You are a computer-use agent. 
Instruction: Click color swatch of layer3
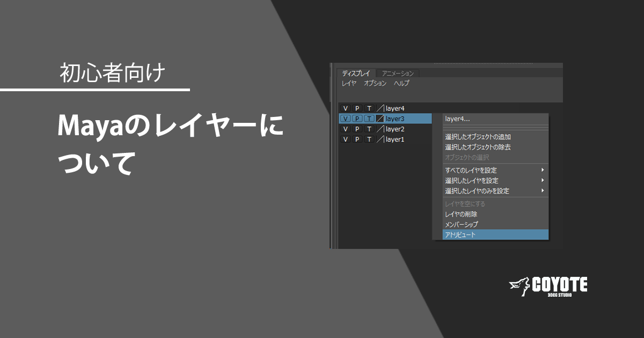(x=380, y=119)
